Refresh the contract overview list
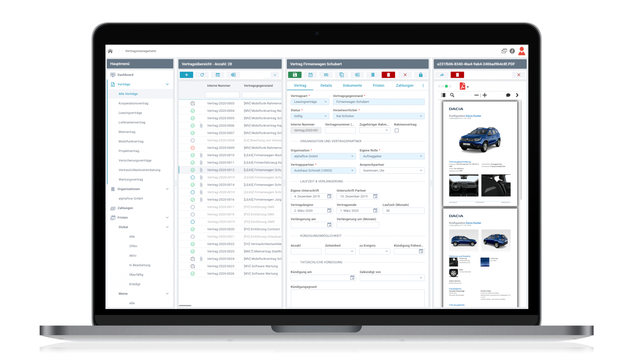This screenshot has width=633, height=364. pos(202,75)
